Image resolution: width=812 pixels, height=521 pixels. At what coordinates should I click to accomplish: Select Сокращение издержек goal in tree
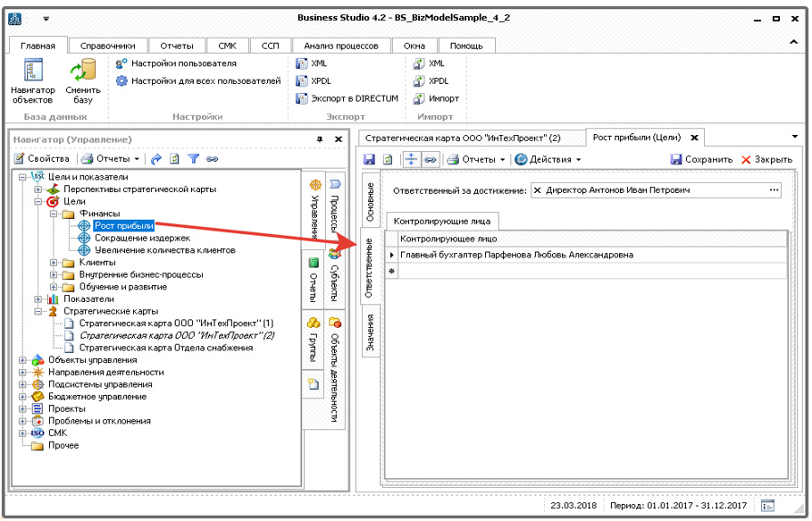[141, 239]
